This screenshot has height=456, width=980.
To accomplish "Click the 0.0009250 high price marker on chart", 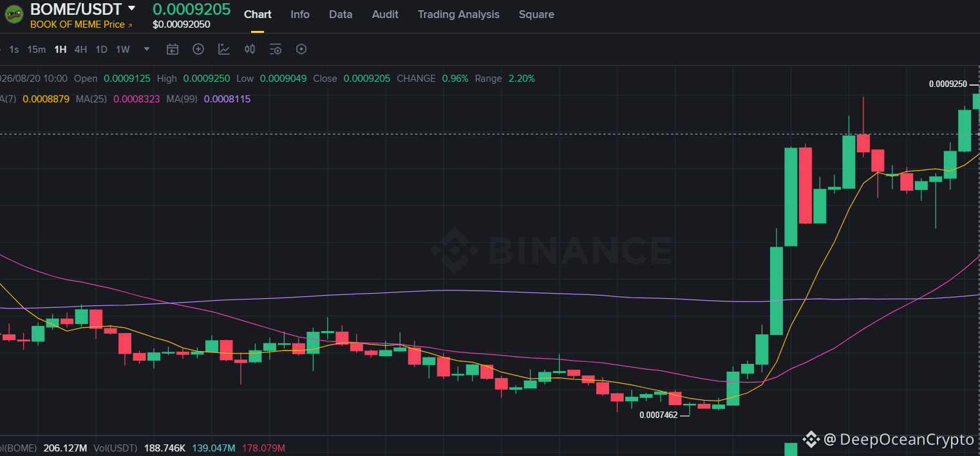I will tap(948, 84).
